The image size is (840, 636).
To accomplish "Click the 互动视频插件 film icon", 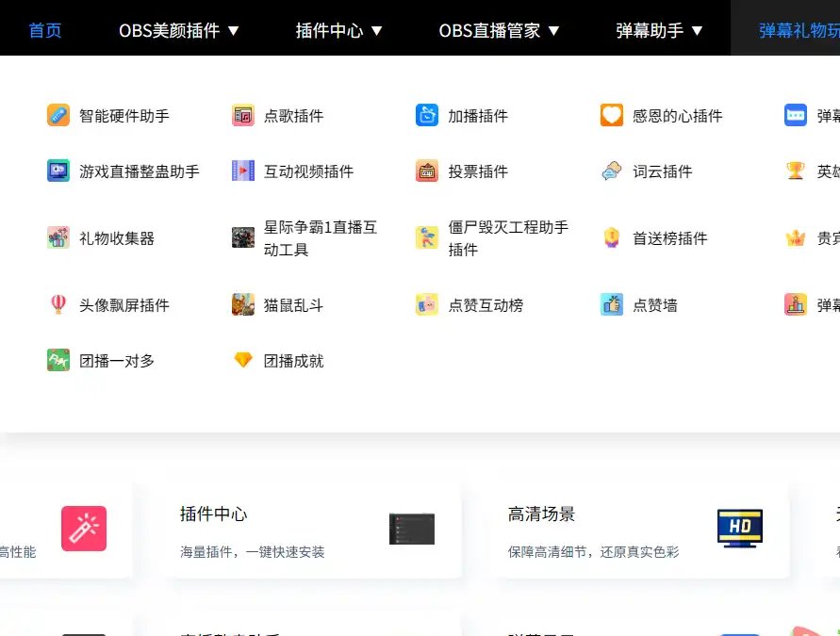I will pyautogui.click(x=242, y=171).
